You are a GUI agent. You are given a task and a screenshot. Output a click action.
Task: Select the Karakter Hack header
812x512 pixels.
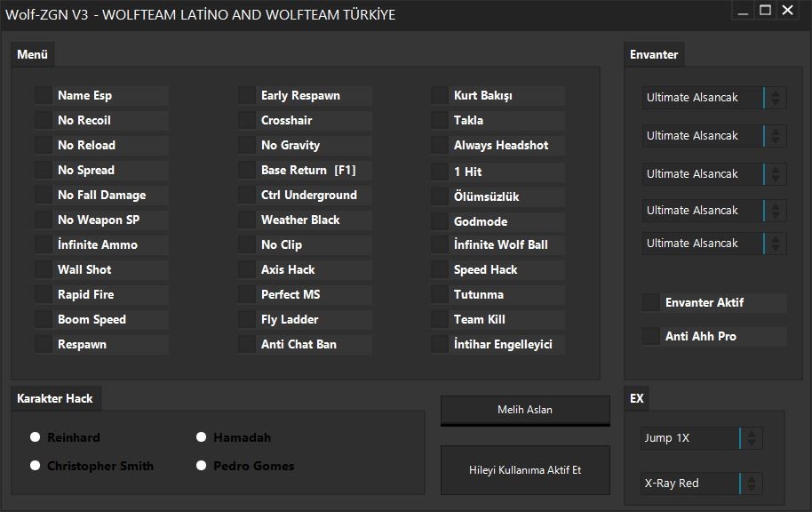click(x=55, y=398)
